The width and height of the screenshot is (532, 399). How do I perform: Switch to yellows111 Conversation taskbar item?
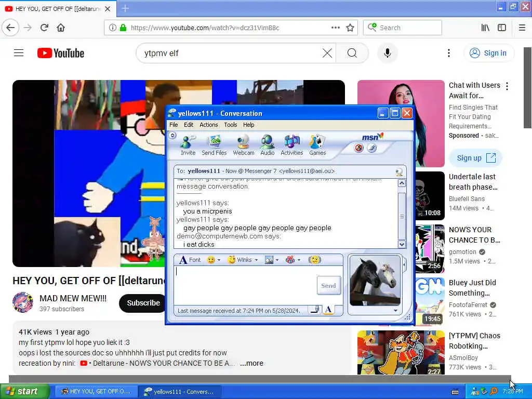pyautogui.click(x=179, y=392)
